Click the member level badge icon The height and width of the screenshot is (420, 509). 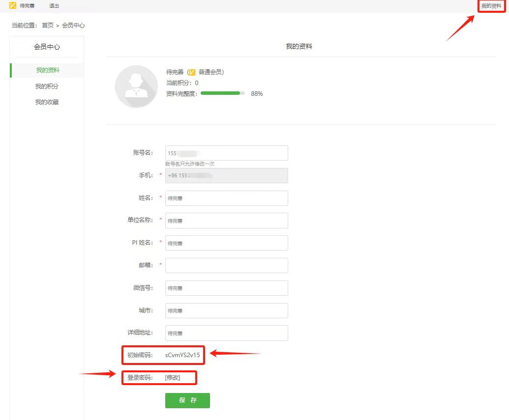192,72
